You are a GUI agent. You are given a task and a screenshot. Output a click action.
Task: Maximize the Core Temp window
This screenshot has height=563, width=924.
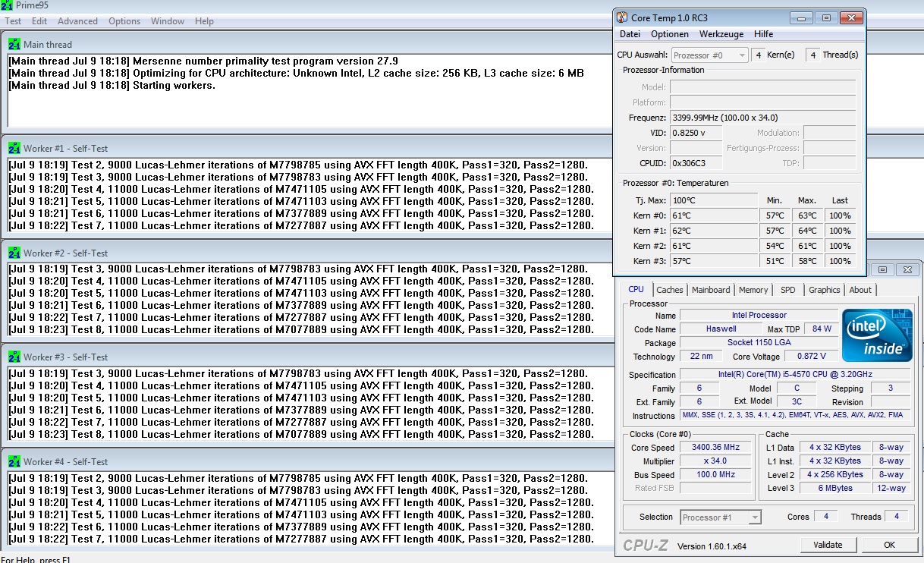coord(826,17)
